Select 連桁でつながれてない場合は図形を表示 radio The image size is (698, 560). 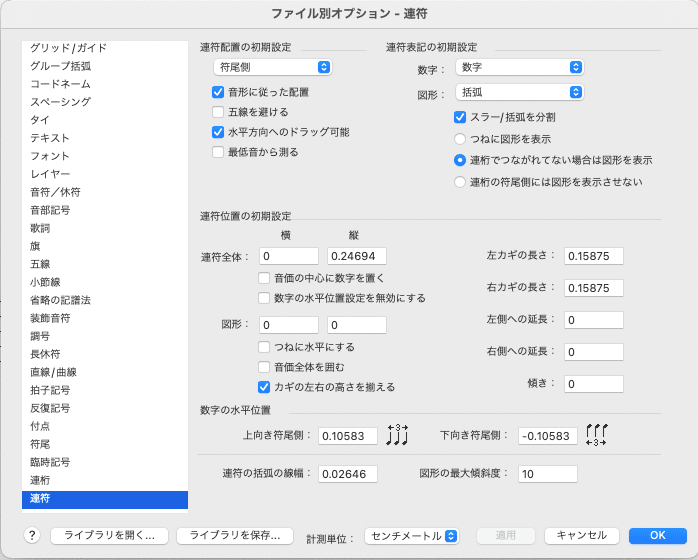click(x=460, y=160)
